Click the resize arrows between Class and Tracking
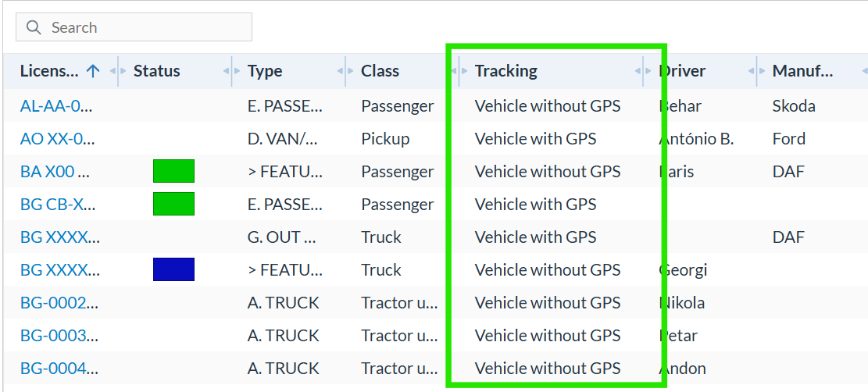868x392 pixels. pyautogui.click(x=459, y=71)
